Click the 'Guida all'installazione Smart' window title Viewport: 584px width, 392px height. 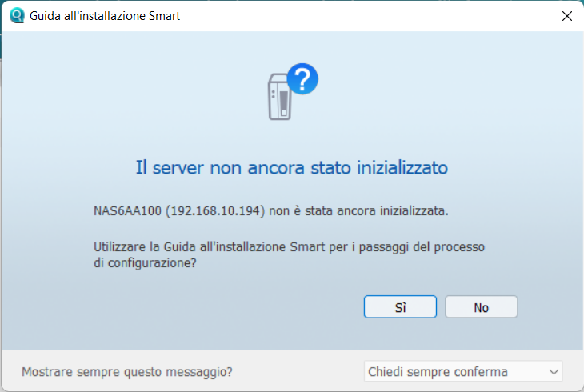pyautogui.click(x=105, y=16)
